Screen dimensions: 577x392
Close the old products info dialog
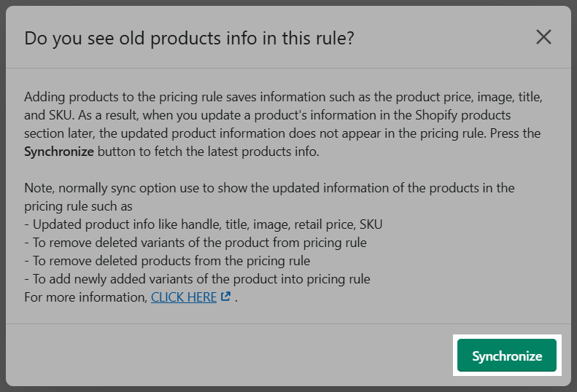[543, 37]
